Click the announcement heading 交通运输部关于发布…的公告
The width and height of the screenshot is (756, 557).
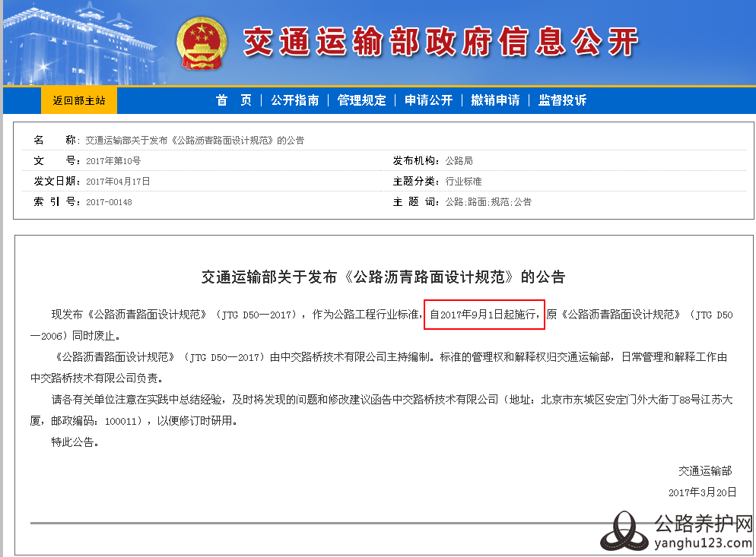coord(383,277)
